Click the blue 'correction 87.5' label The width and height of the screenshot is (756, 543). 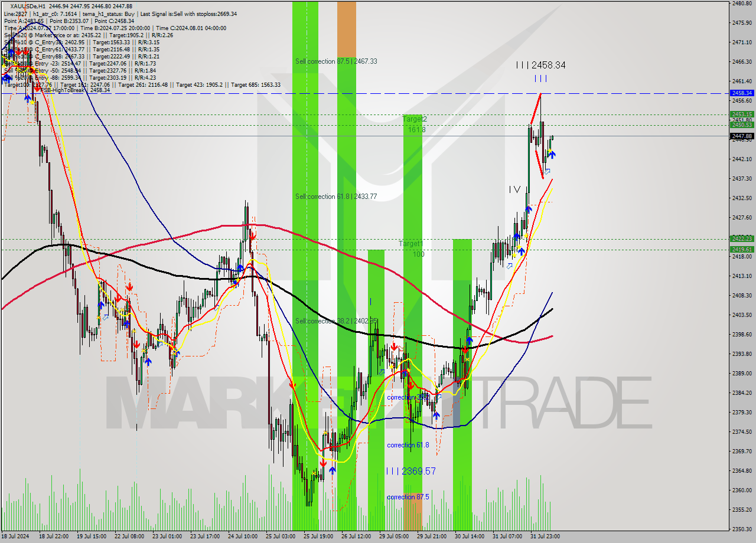click(x=408, y=497)
